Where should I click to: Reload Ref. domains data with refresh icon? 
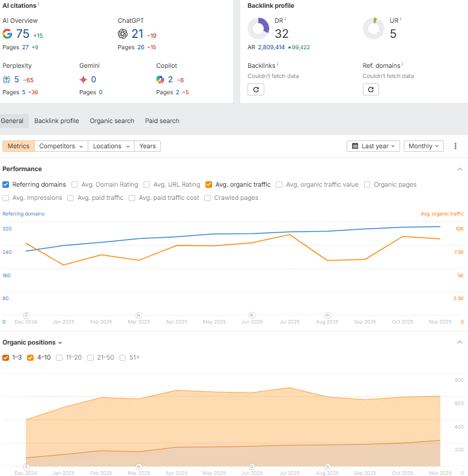[371, 89]
